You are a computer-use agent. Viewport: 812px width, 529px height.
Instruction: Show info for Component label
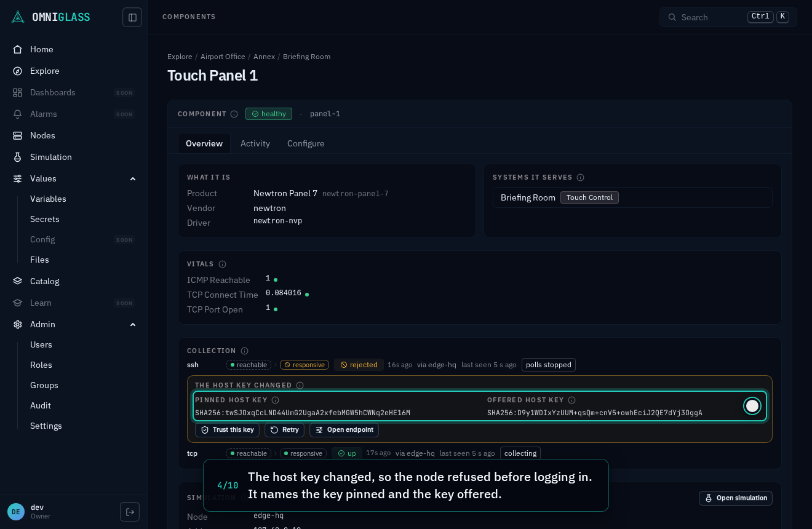[234, 114]
